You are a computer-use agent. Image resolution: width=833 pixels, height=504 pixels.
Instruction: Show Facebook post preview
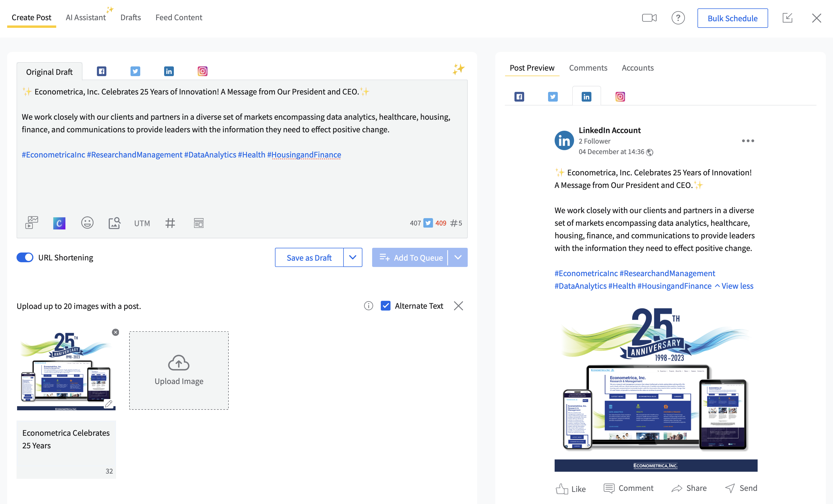[519, 97]
